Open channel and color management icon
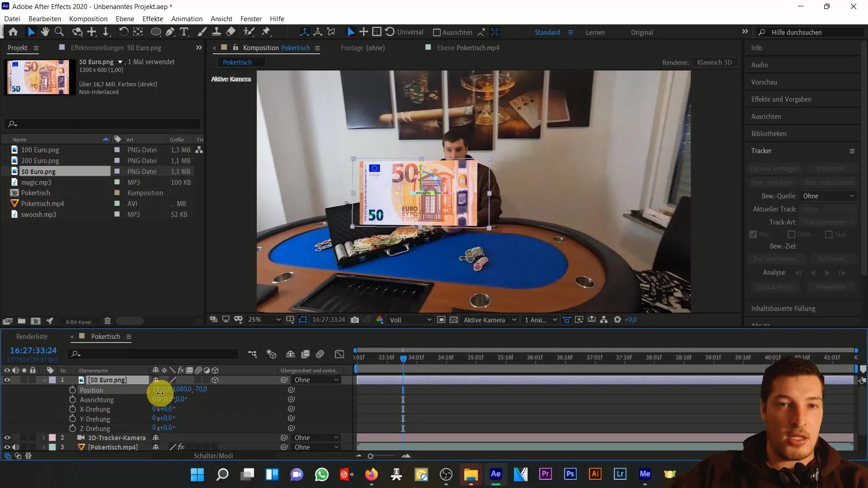Image resolution: width=868 pixels, height=488 pixels. (x=380, y=320)
